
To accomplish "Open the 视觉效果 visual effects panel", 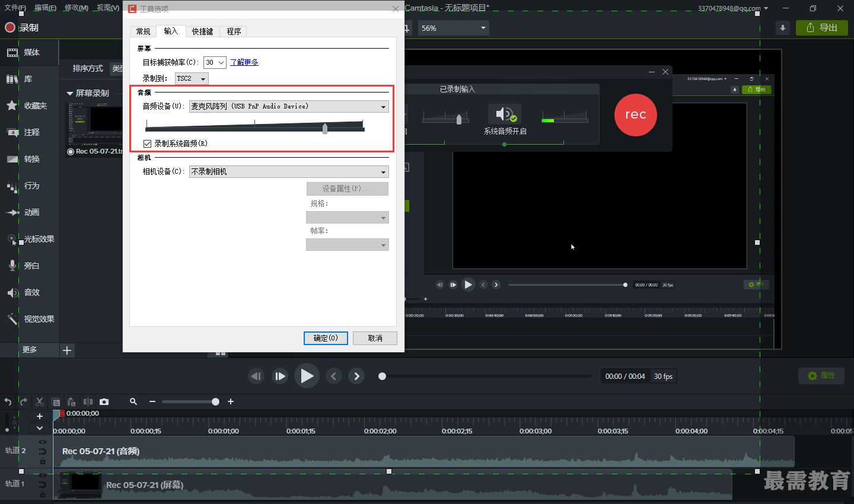I will [x=30, y=319].
